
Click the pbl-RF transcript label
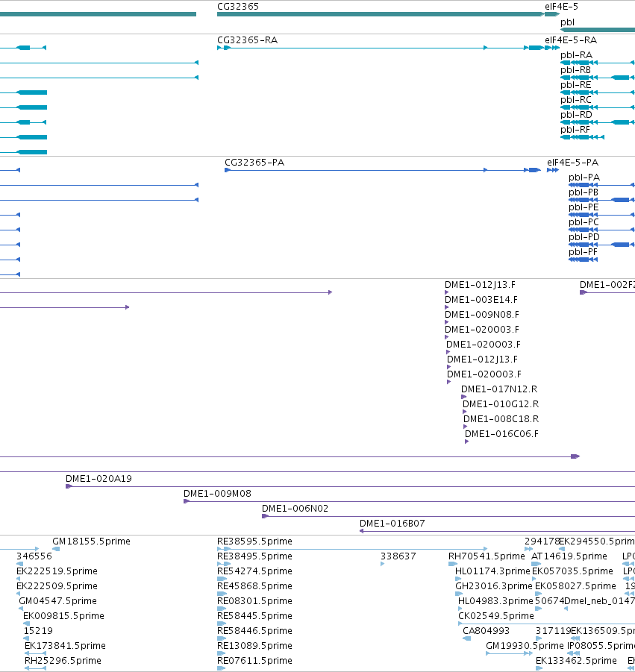click(x=575, y=130)
